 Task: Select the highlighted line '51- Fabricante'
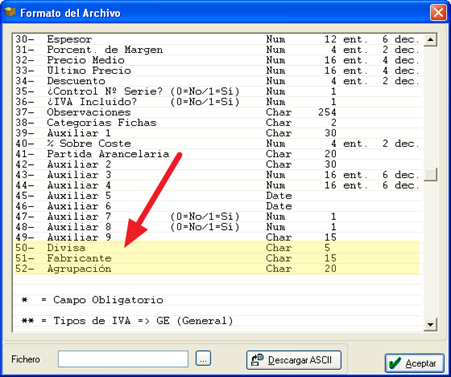[218, 258]
